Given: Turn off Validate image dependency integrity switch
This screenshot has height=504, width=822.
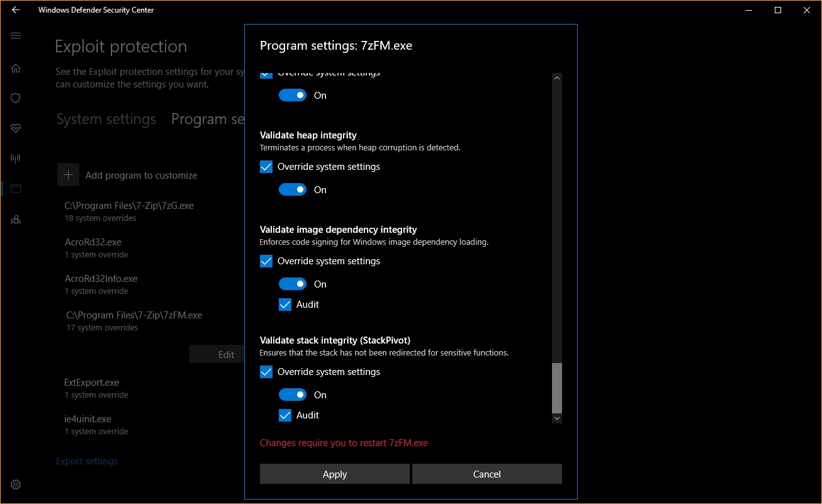Looking at the screenshot, I should pos(293,284).
